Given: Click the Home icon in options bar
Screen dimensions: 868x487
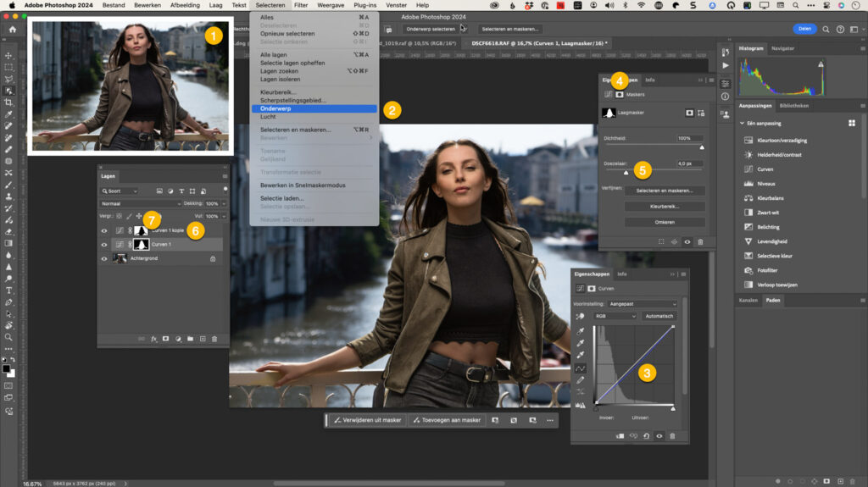Looking at the screenshot, I should pos(12,30).
